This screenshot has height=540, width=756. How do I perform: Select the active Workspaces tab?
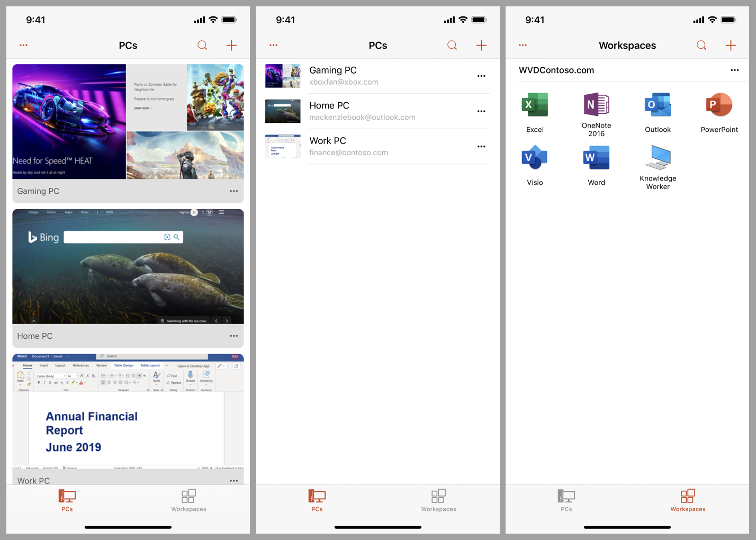pyautogui.click(x=688, y=500)
